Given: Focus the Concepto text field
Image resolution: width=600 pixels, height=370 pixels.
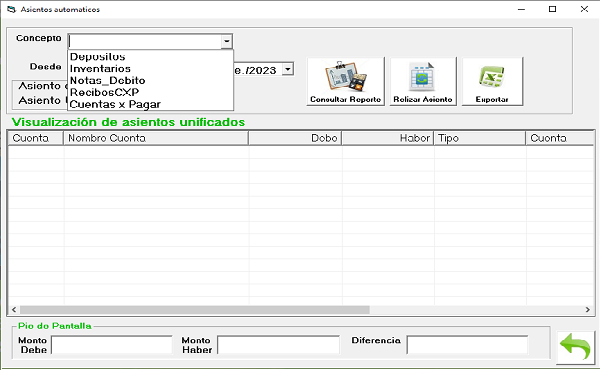Looking at the screenshot, I should click(x=145, y=41).
